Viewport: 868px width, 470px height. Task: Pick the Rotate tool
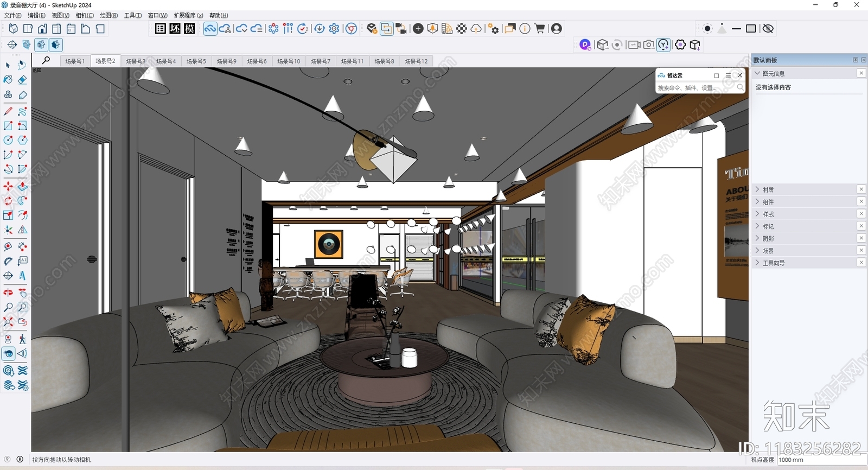pos(8,201)
